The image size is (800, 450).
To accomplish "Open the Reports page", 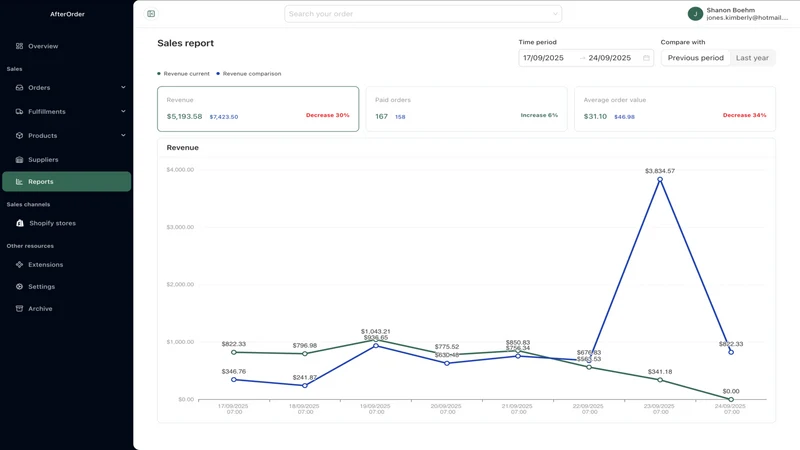I will point(66,182).
